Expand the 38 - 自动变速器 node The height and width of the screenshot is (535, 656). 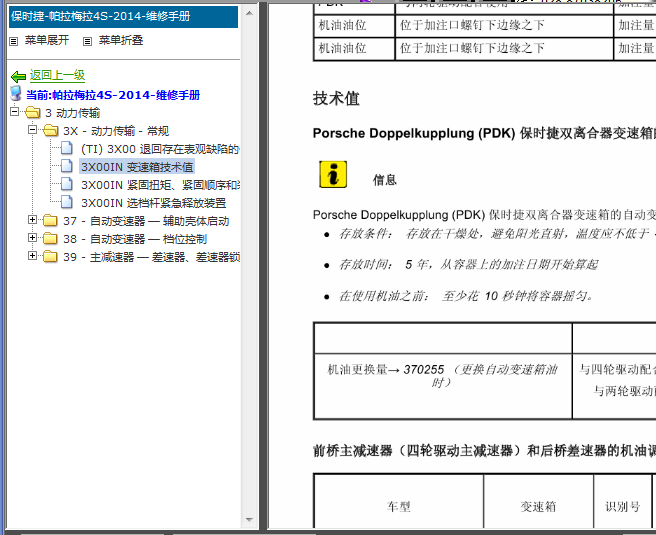coord(32,237)
